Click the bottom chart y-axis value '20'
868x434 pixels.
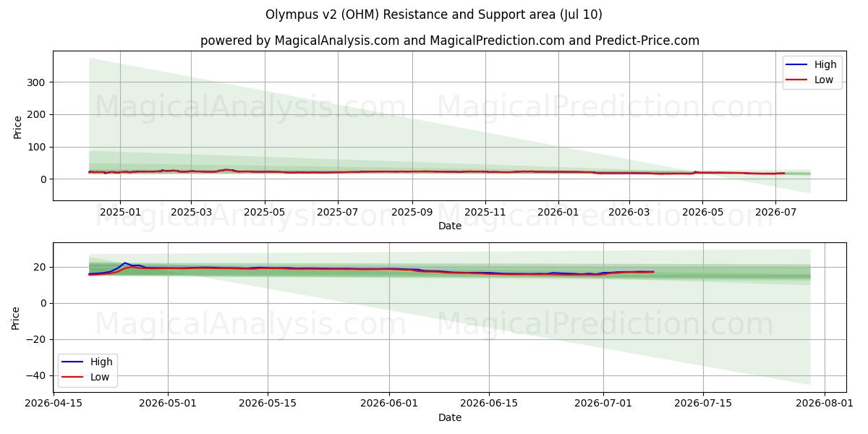[x=41, y=267]
